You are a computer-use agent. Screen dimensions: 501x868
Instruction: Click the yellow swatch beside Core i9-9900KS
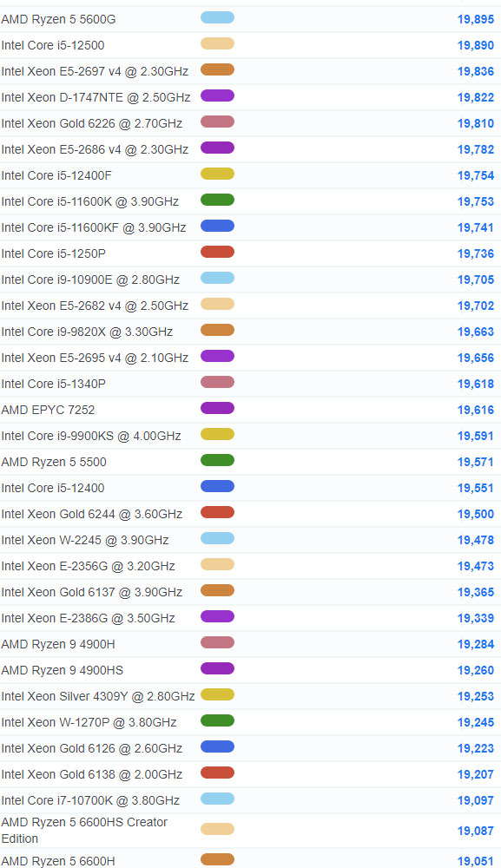217,434
